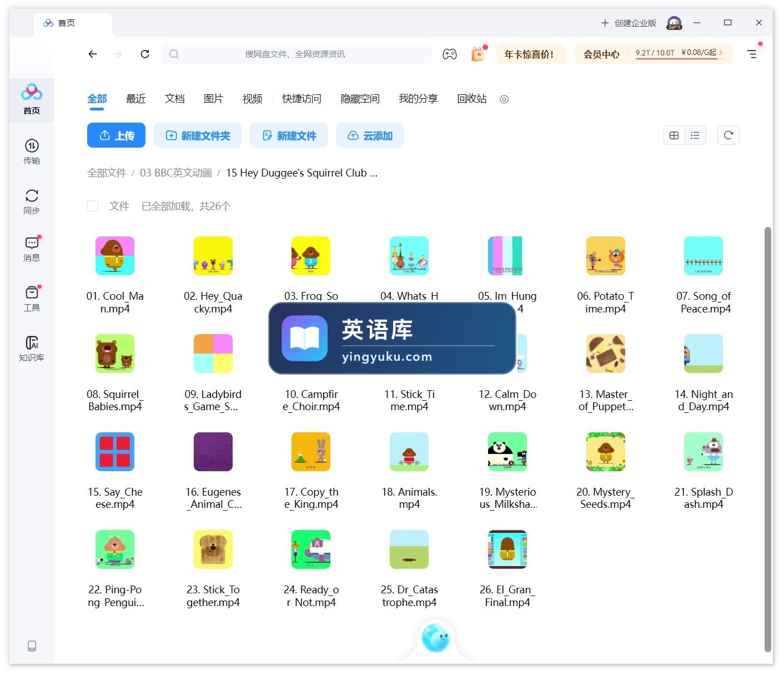
Task: Open the hamburger menu at top right
Action: coord(752,54)
